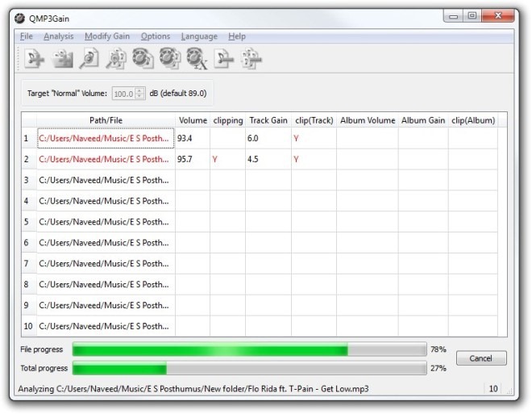Click the 95.7 volume cell
This screenshot has width=532, height=414.
pos(193,159)
